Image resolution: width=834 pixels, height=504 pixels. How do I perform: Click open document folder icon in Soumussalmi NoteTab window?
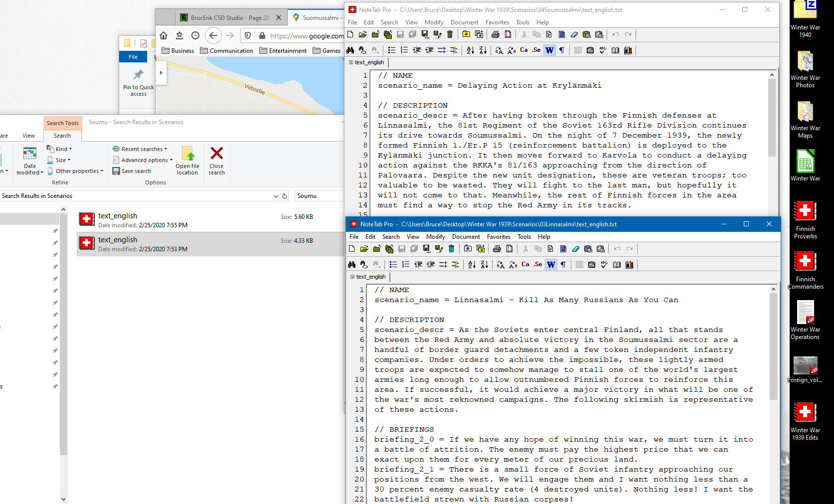pyautogui.click(x=363, y=34)
